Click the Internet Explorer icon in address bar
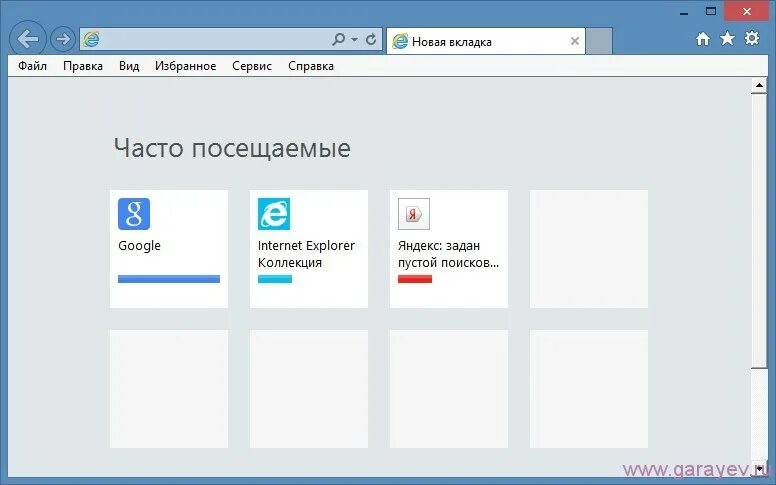This screenshot has height=485, width=776. coord(91,39)
